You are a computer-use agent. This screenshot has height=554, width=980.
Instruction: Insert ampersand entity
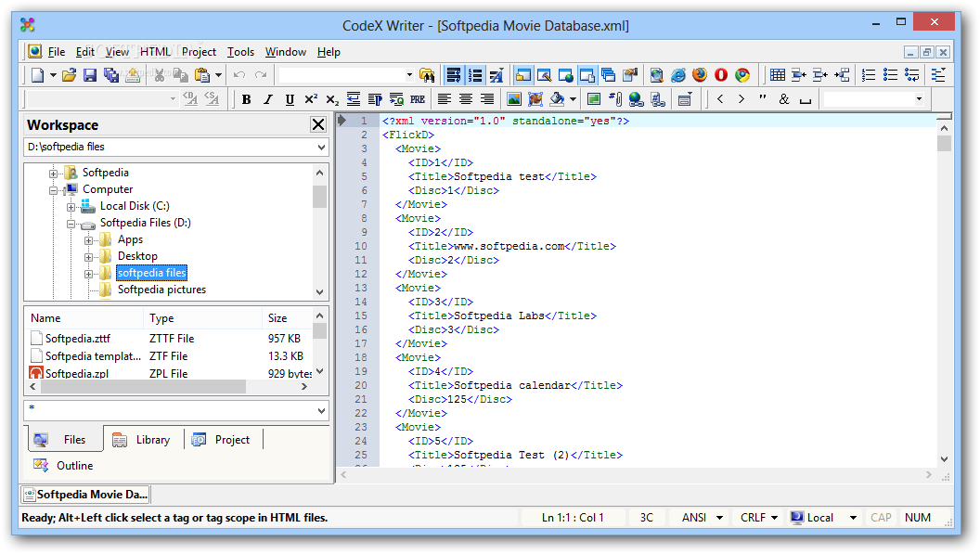(x=784, y=99)
